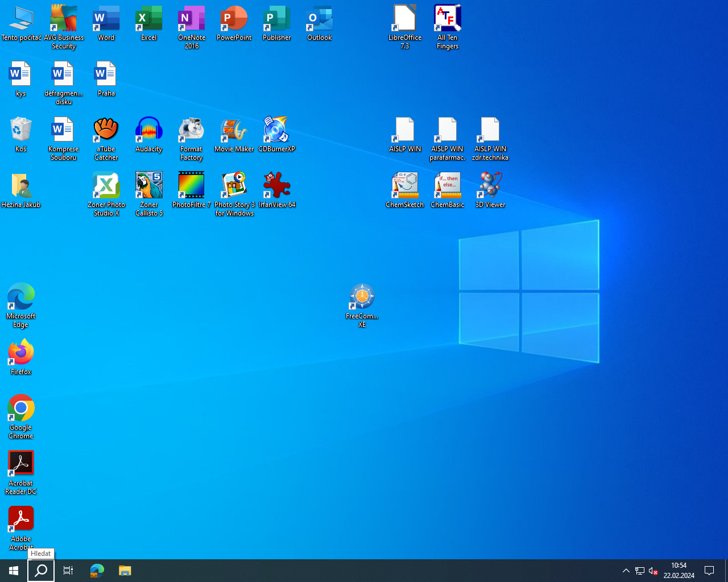This screenshot has height=582, width=728.
Task: Select the All Ten Fingers shortcut
Action: [x=448, y=27]
